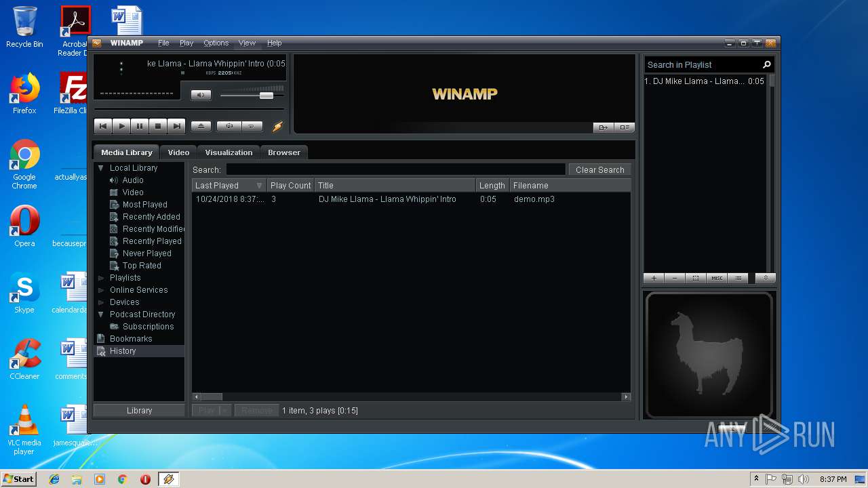Open the View menu
Screen dimensions: 868x488
(247, 43)
